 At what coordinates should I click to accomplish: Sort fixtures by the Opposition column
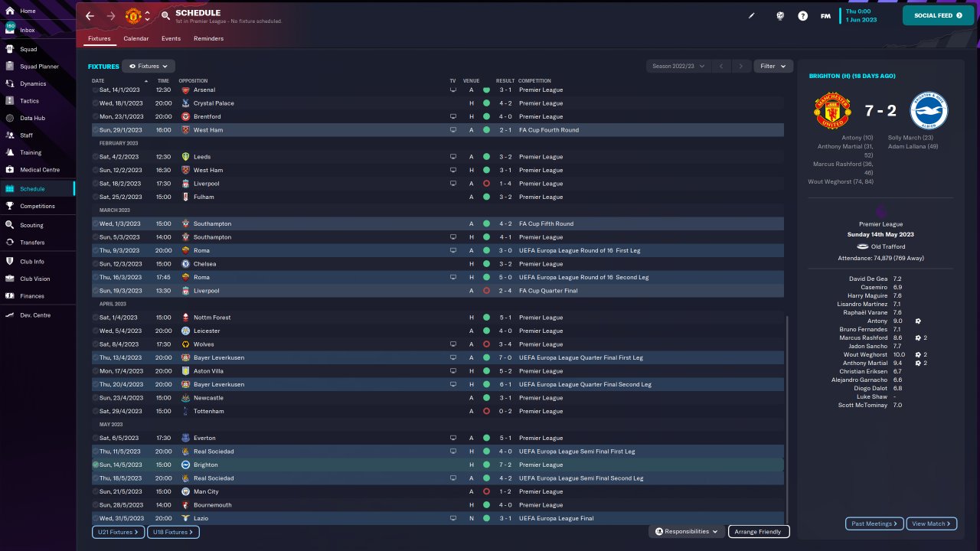pos(193,80)
